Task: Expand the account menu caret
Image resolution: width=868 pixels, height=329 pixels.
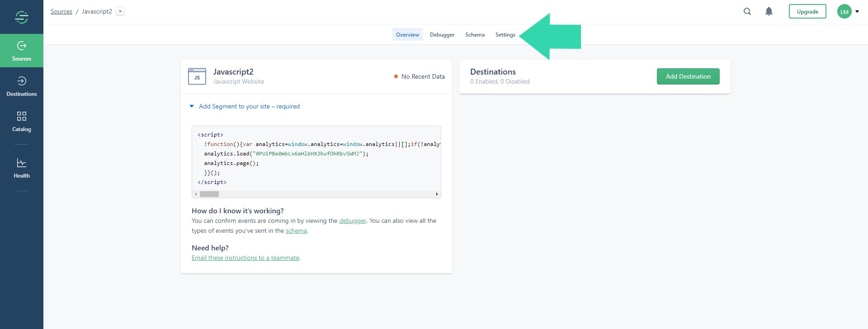Action: point(857,12)
